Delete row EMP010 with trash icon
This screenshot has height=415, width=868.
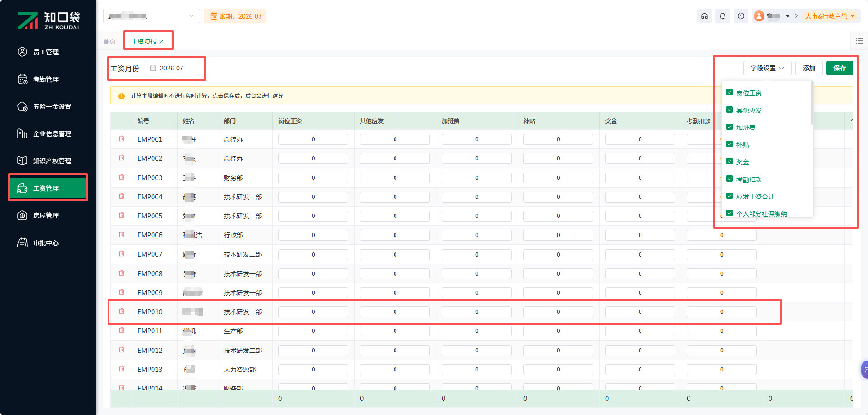122,311
